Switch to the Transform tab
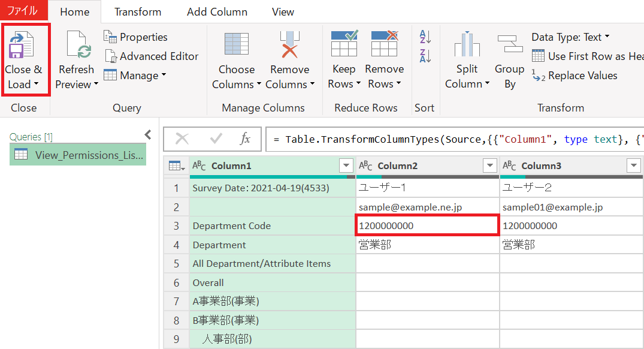Screen dimensions: 644x349 [x=138, y=12]
